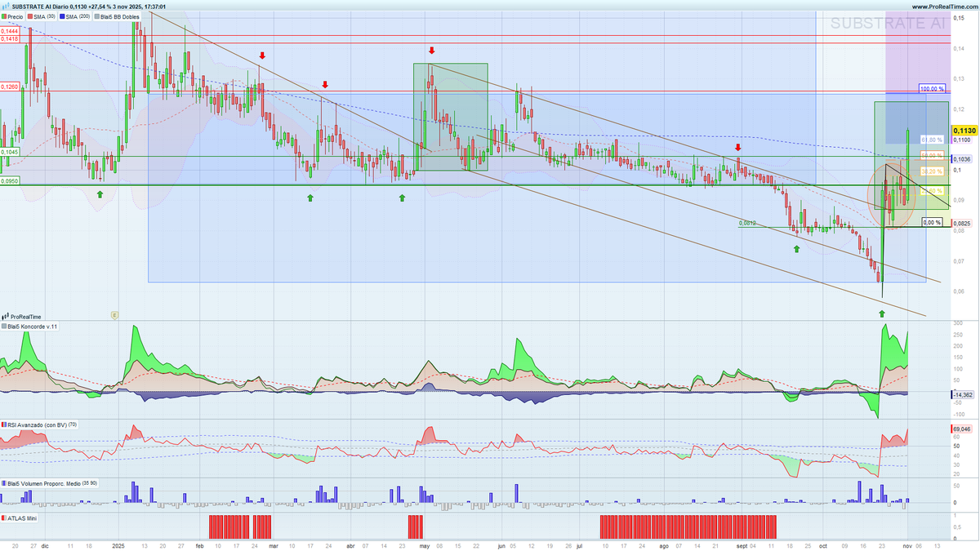
Task: Click the Koncorde value tag -14,362
Action: [x=962, y=394]
